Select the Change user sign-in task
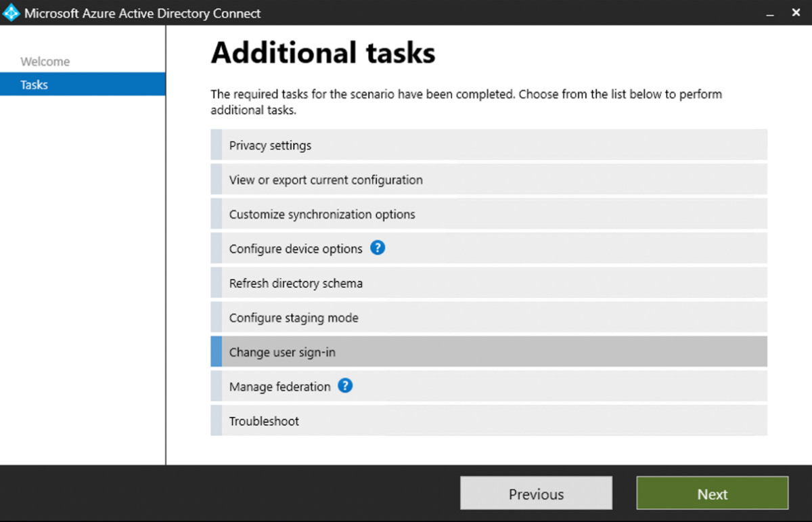Viewport: 812px width, 522px height. pyautogui.click(x=489, y=352)
